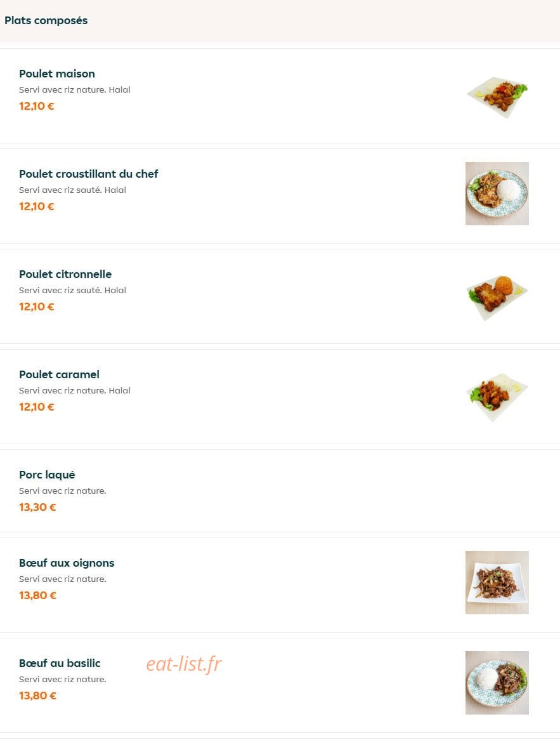Click the eat-list.fr watermark link
Screen dimensions: 560x752
(x=184, y=664)
